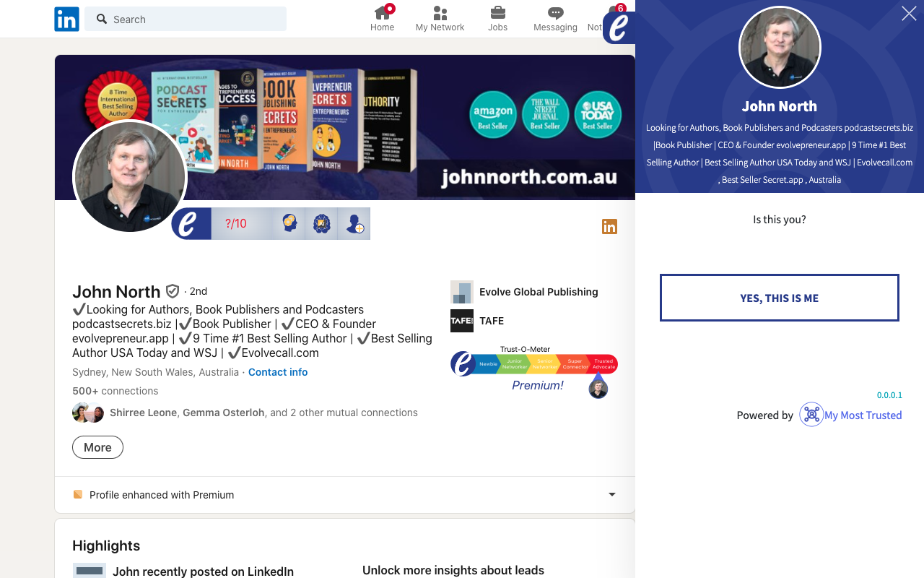Open the Messaging tab
This screenshot has width=924, height=578.
[555, 19]
